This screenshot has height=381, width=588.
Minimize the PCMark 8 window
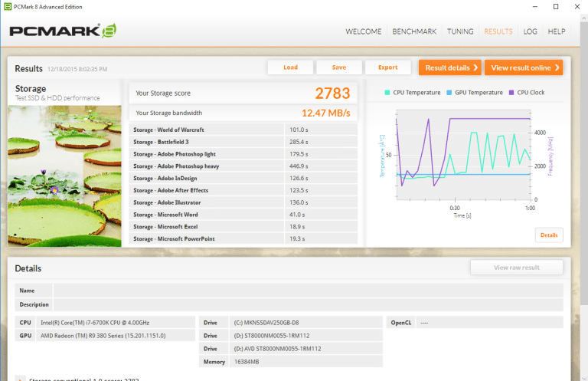[x=535, y=7]
